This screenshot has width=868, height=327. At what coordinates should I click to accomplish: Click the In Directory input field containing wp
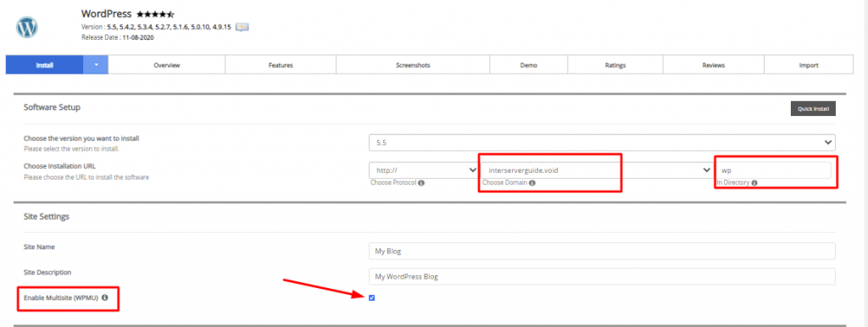click(773, 170)
